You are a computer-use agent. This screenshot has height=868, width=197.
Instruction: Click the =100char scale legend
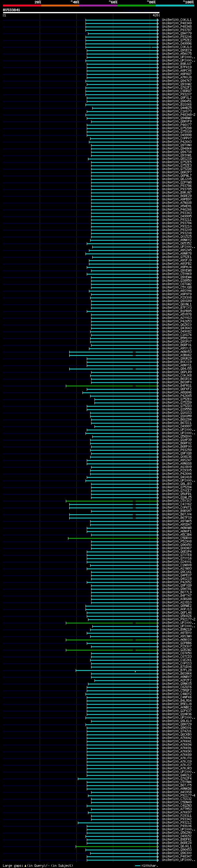tap(147, 865)
